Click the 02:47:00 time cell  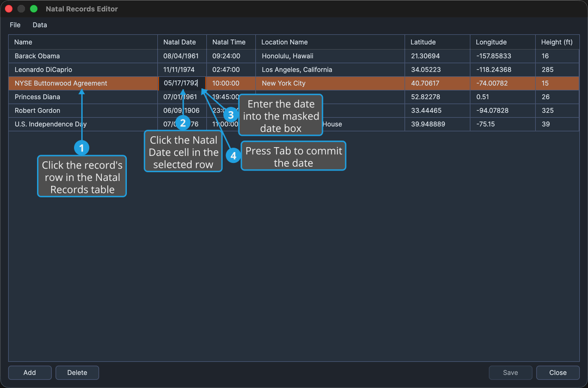[231, 69]
